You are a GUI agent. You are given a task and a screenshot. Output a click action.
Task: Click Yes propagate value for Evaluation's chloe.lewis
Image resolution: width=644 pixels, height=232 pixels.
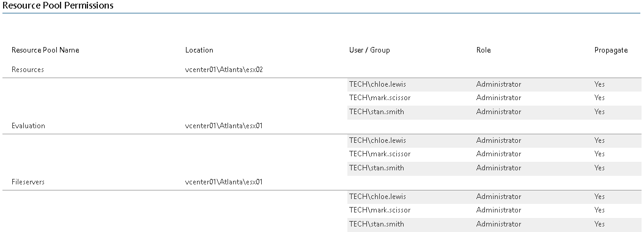(x=599, y=140)
